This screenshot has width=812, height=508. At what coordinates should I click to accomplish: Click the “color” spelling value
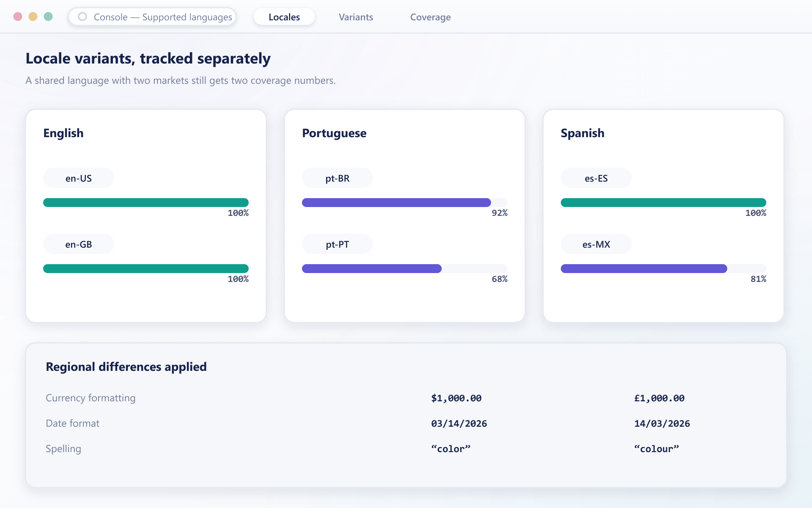[x=451, y=449]
